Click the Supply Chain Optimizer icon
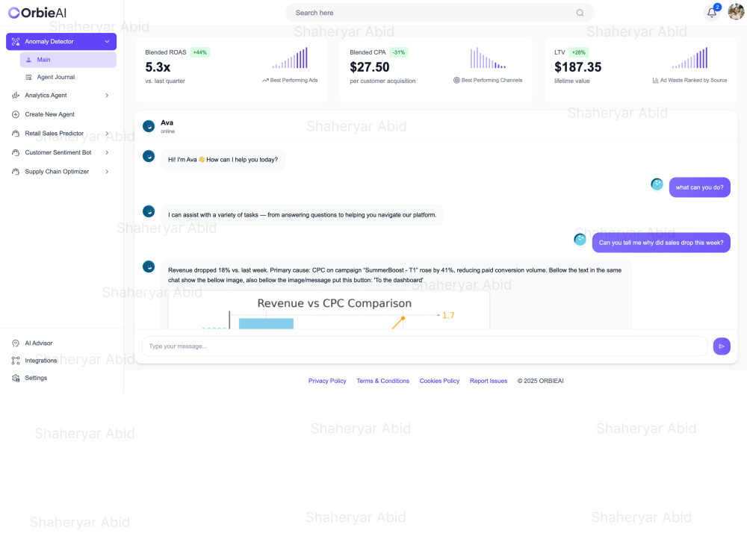Viewport: 747px width, 560px height. 16,172
